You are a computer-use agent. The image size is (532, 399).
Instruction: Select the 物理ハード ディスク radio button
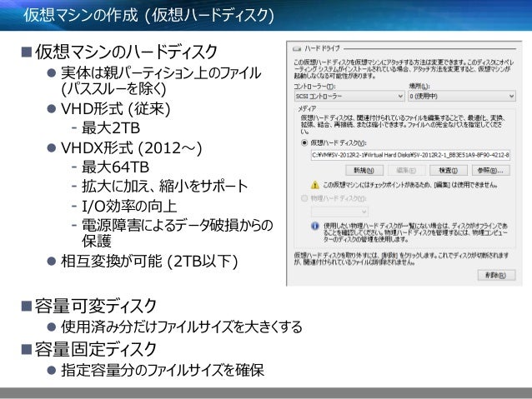coord(304,198)
